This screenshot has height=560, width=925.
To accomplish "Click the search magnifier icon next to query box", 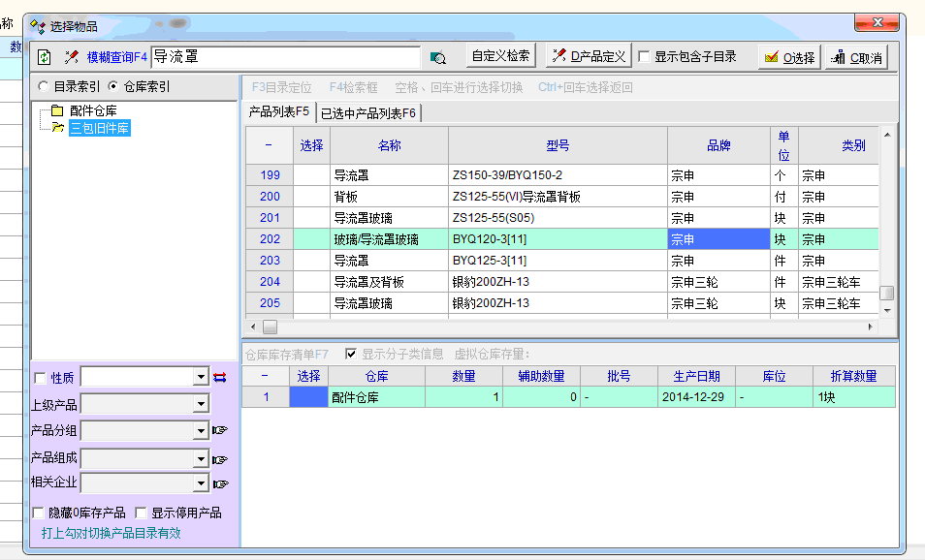I will click(438, 57).
